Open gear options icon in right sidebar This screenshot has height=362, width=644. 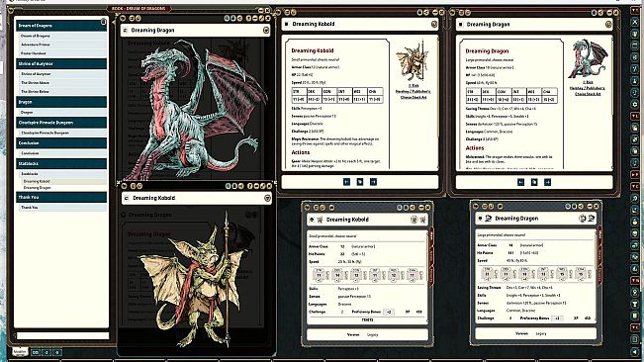click(x=635, y=104)
